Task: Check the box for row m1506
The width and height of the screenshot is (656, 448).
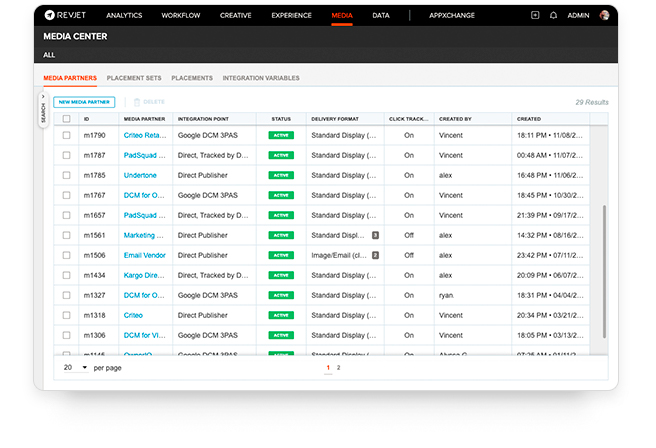Action: click(67, 255)
